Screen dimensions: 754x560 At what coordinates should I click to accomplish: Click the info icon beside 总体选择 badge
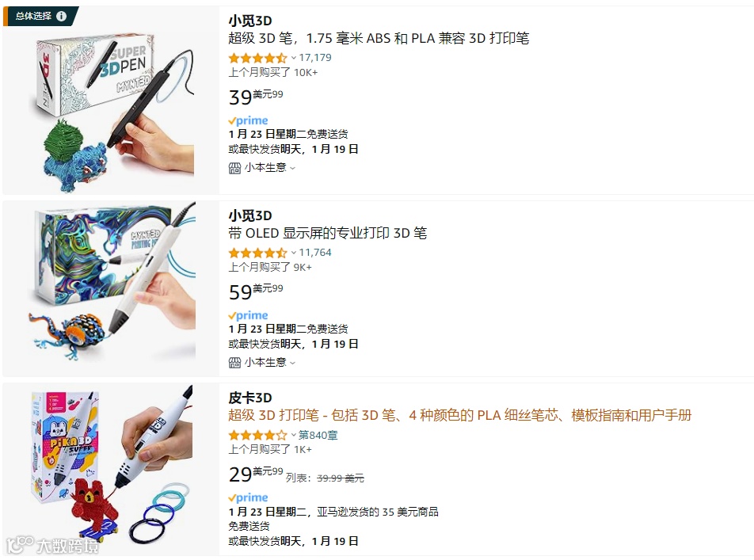click(x=62, y=16)
